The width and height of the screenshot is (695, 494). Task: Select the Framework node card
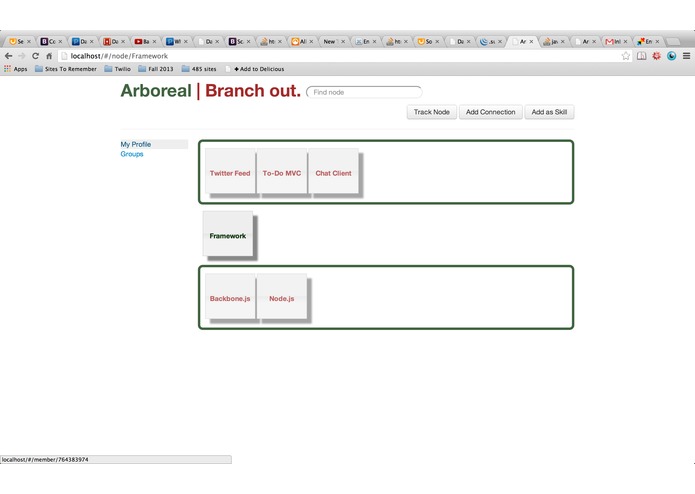click(x=228, y=233)
